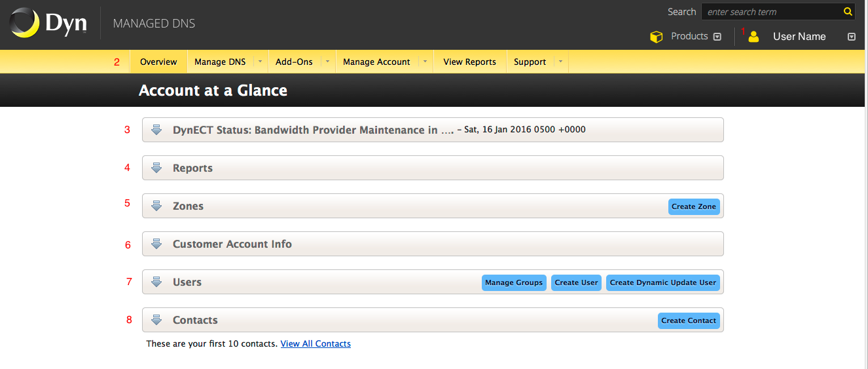Click into the search term field

click(x=771, y=12)
